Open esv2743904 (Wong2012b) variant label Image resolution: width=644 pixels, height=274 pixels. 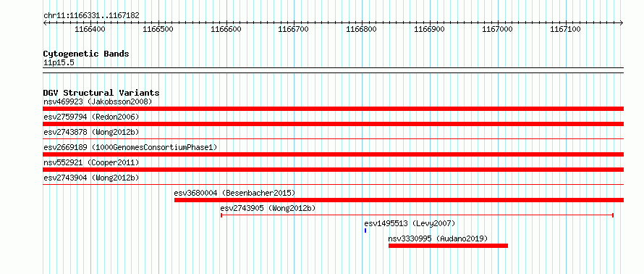[x=91, y=178]
